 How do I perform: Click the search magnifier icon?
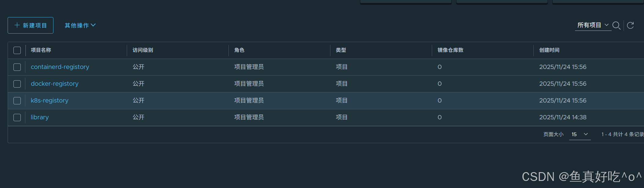[616, 25]
